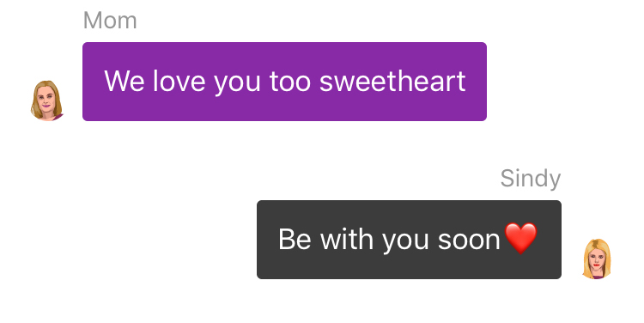Click the 'Mom' sender name label
This screenshot has height=323, width=644.
pyautogui.click(x=110, y=20)
